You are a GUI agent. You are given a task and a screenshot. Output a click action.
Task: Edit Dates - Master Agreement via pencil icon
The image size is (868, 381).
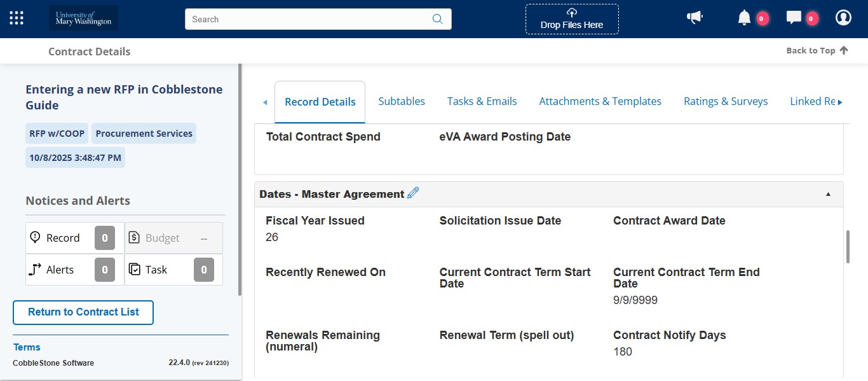click(x=413, y=192)
